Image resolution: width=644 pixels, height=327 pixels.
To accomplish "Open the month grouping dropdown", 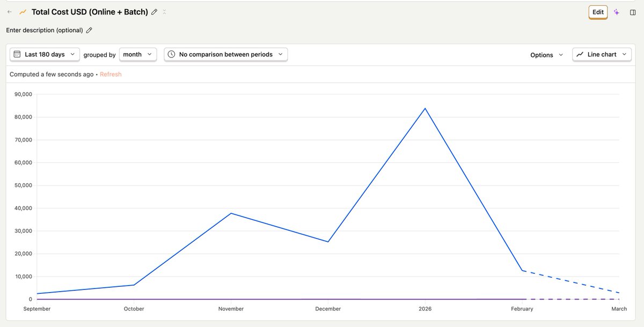I will [137, 55].
